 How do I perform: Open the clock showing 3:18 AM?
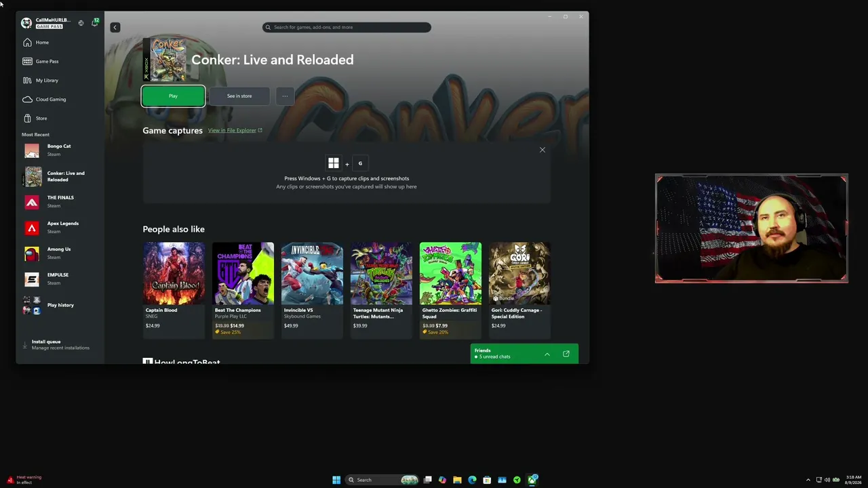click(x=853, y=480)
